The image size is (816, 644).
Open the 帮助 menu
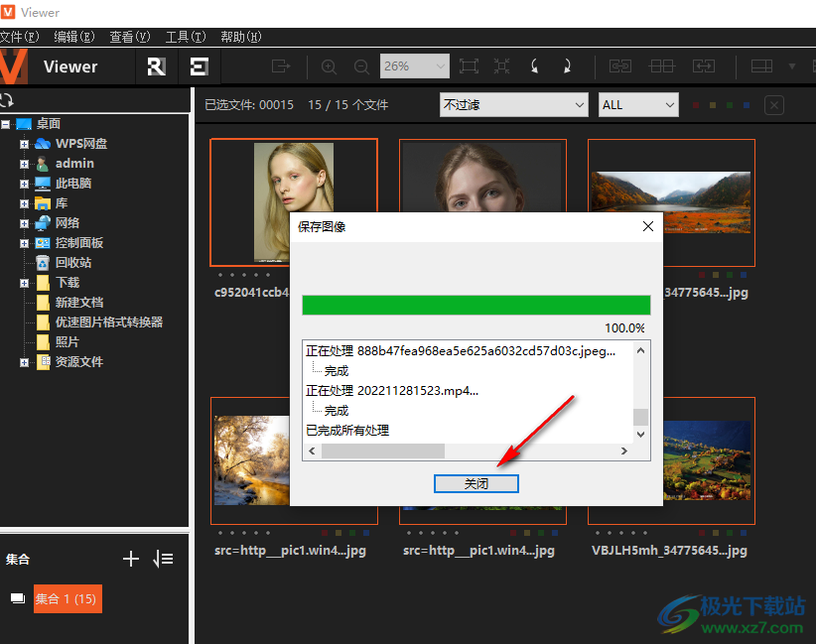tap(241, 37)
